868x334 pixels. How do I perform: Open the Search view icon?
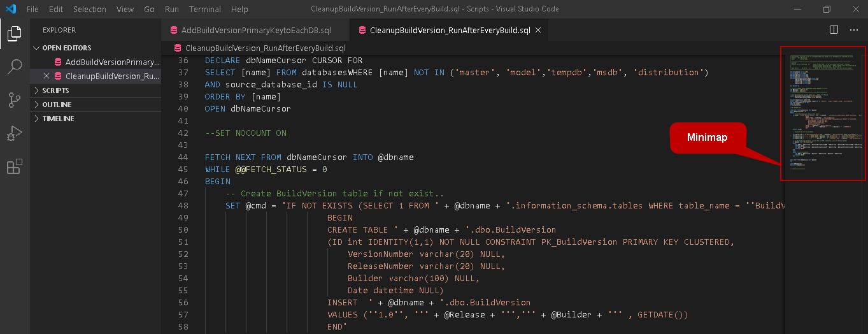tap(14, 66)
